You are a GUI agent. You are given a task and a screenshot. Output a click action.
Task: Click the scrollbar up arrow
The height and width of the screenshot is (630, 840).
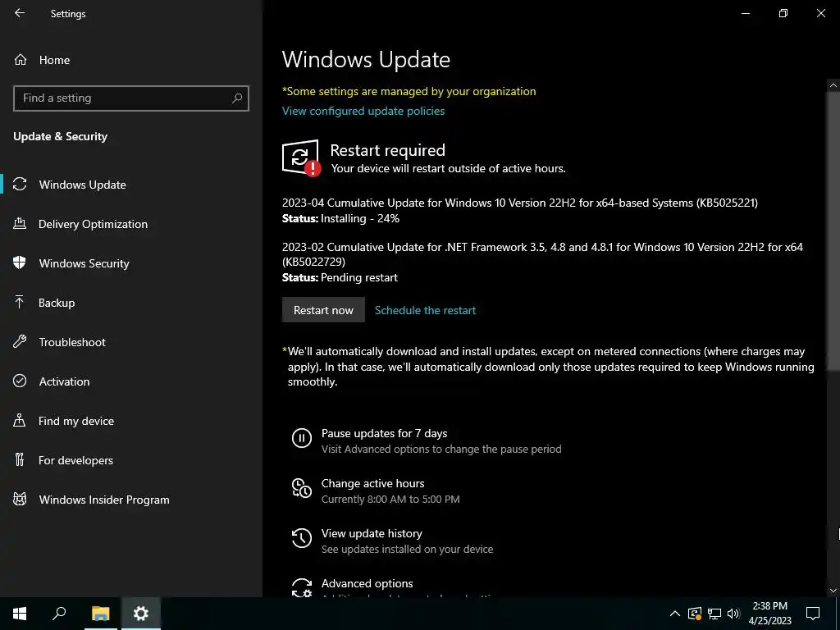(x=833, y=84)
